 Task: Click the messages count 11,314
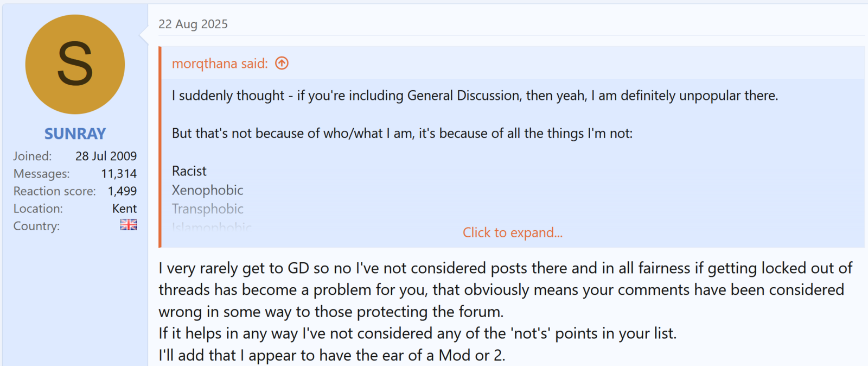[x=119, y=174]
